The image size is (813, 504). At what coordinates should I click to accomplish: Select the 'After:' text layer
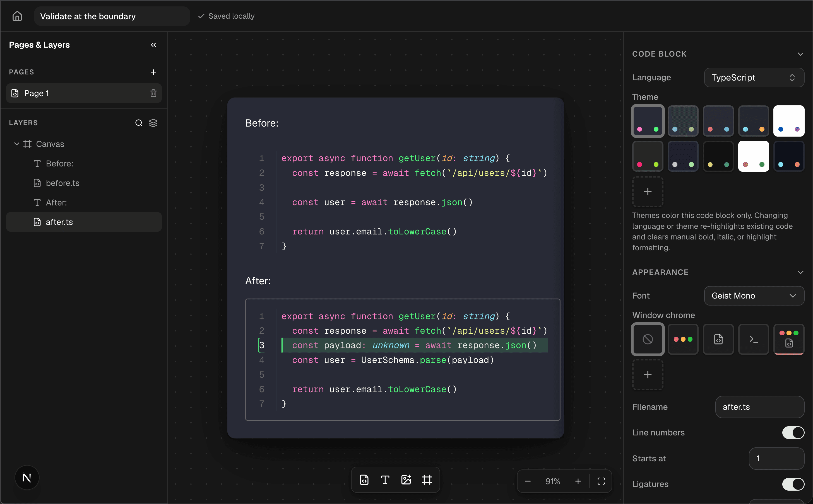[x=84, y=202]
